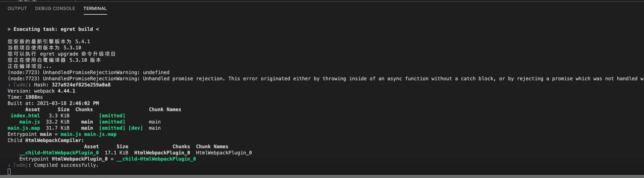Click the [emitted] tag in the index.html row
This screenshot has width=644, height=178.
click(x=112, y=116)
